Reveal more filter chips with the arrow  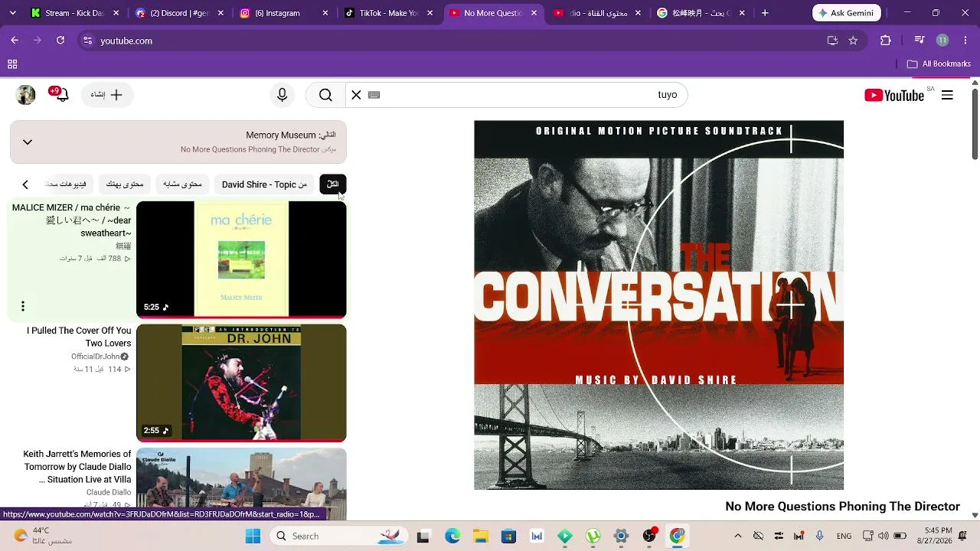tap(25, 184)
